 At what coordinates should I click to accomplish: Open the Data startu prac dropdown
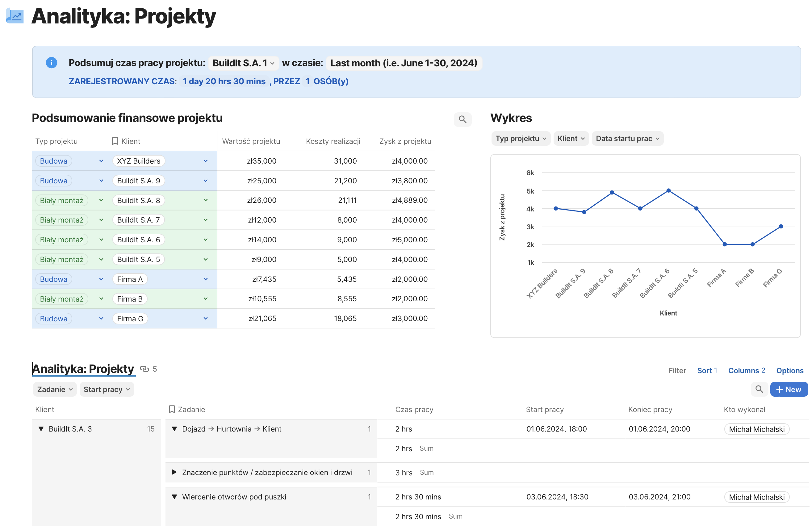pyautogui.click(x=627, y=139)
